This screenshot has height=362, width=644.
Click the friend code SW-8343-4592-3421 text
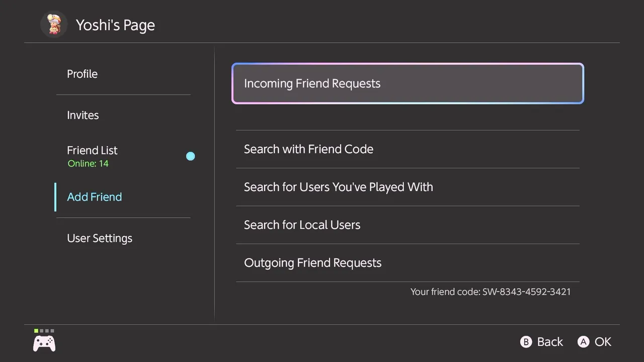coord(526,292)
